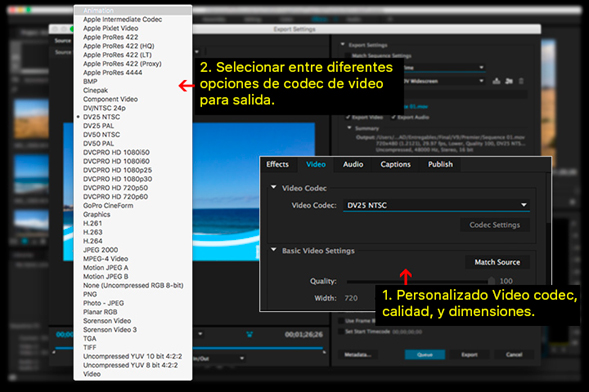The width and height of the screenshot is (589, 392).
Task: Select the Source tab in Export Settings
Action: point(63,41)
